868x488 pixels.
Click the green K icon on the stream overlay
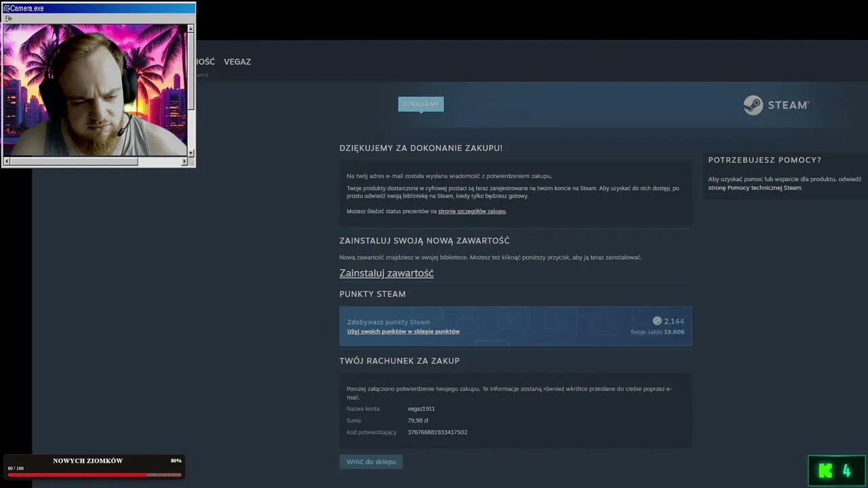pyautogui.click(x=825, y=470)
